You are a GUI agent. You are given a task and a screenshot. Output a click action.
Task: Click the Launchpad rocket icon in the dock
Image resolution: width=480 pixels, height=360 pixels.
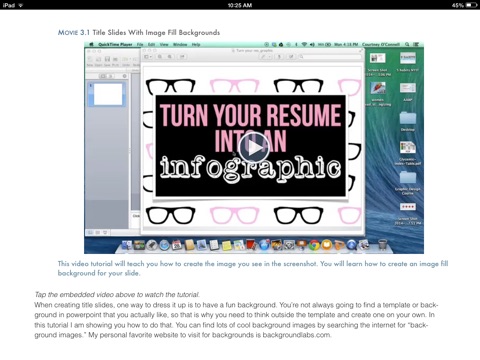(x=152, y=245)
